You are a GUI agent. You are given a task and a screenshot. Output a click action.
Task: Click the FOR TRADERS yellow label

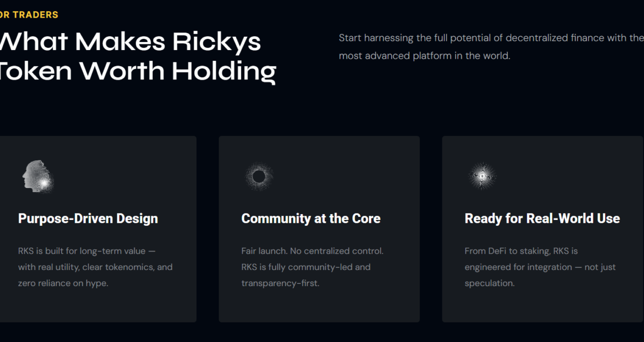coord(29,15)
